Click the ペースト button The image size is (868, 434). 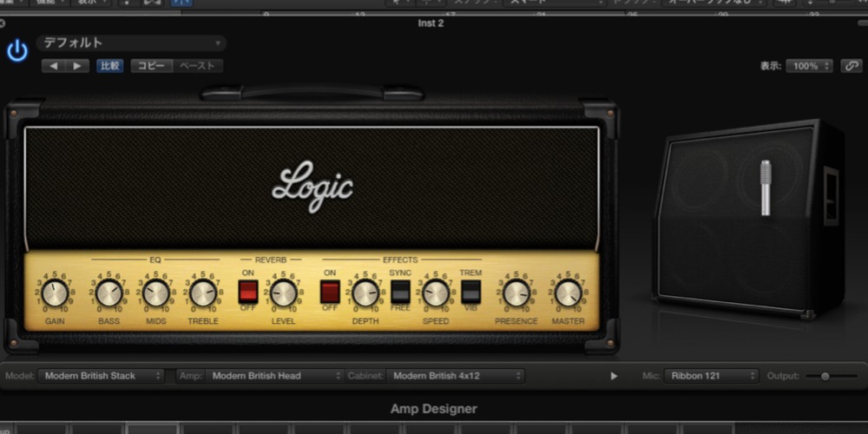click(x=198, y=66)
